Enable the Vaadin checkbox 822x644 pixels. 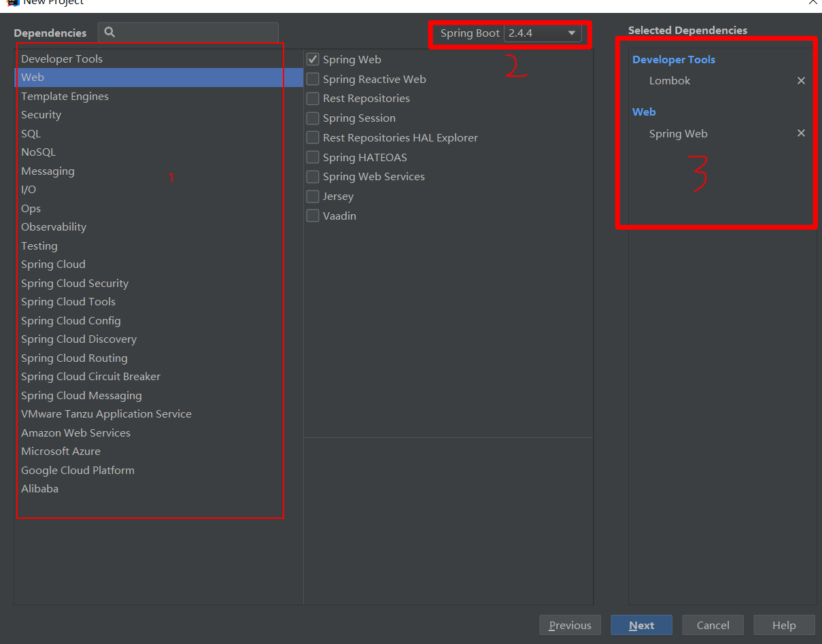pyautogui.click(x=313, y=216)
